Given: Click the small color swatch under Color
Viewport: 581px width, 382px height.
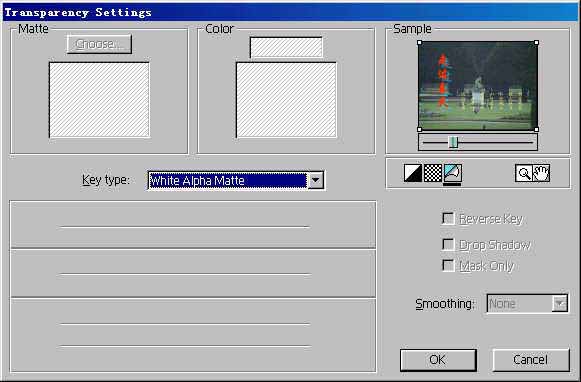Looking at the screenshot, I should [x=286, y=47].
